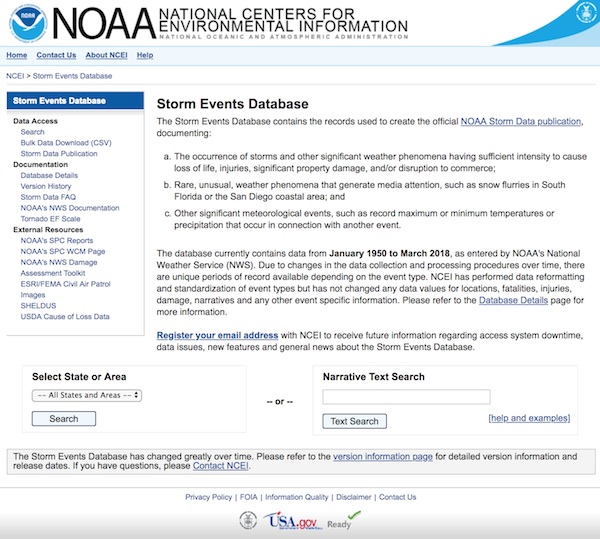The image size is (600, 539).
Task: Click the Storm Events Database main heading
Action: coord(233,104)
